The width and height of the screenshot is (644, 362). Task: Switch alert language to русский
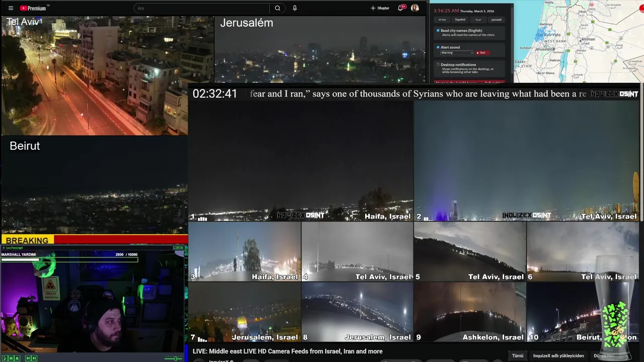497,20
